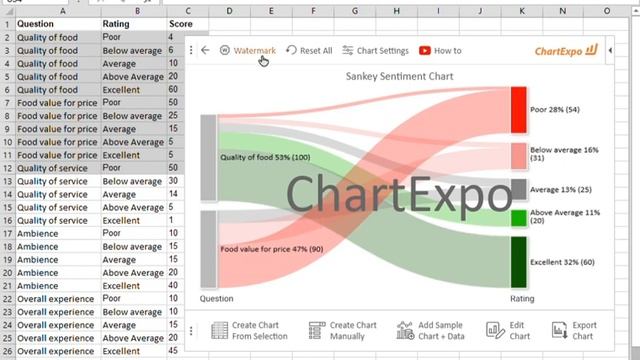This screenshot has height=360, width=640.
Task: Open Chart Settings
Action: coord(375,51)
